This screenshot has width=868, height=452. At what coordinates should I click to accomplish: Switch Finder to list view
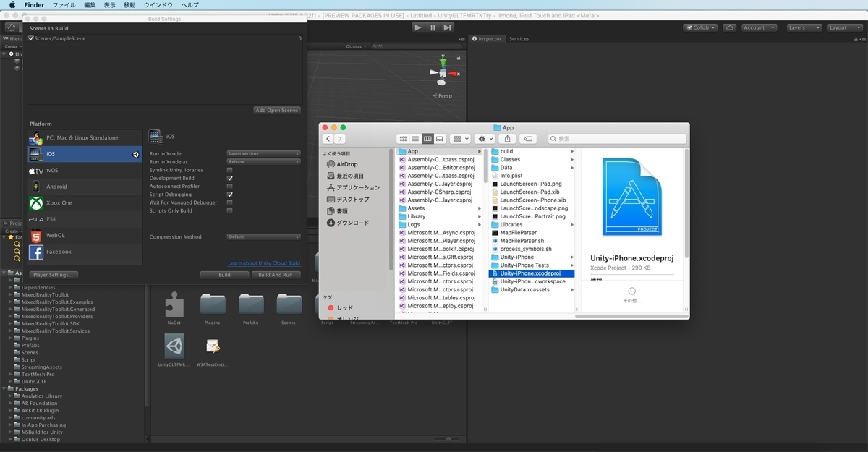(x=415, y=138)
